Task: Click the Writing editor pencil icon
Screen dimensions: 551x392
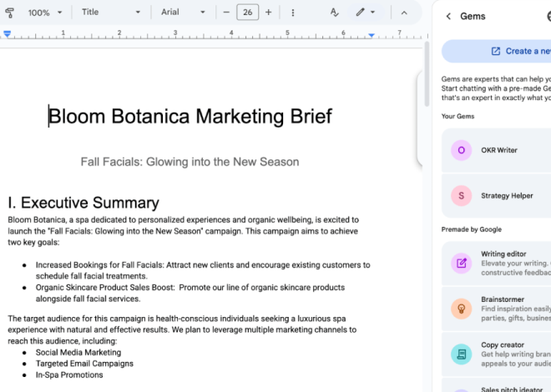Action: [x=461, y=263]
